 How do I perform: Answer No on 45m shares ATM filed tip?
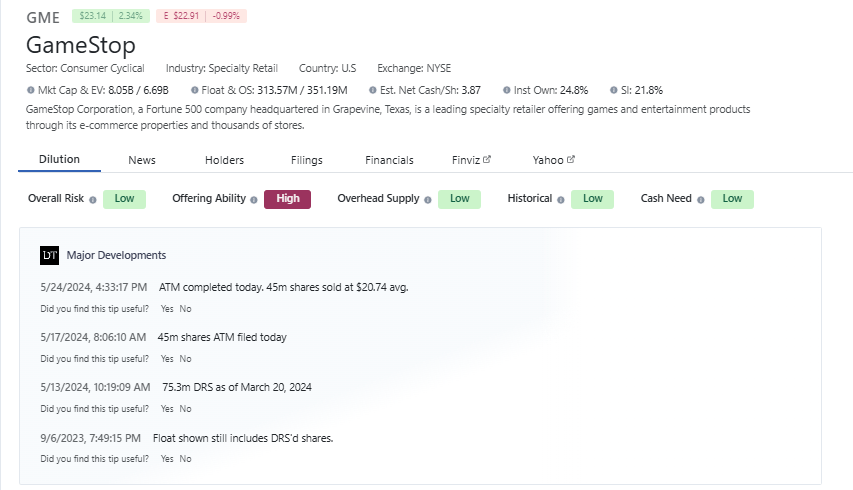click(185, 359)
